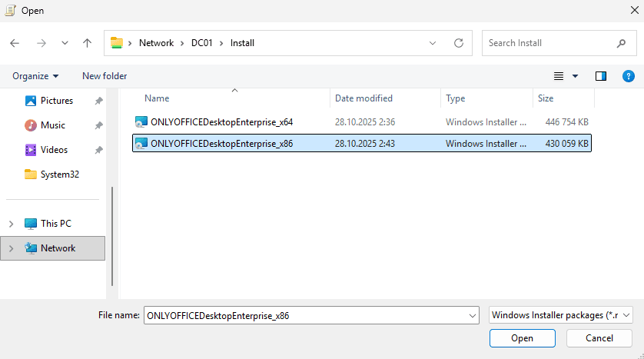Click the Cancel button

click(x=599, y=338)
